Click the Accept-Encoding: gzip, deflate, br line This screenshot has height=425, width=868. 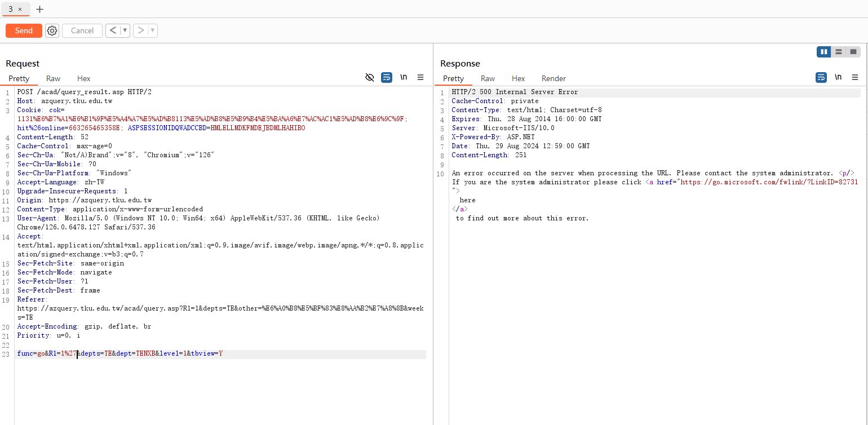click(84, 326)
